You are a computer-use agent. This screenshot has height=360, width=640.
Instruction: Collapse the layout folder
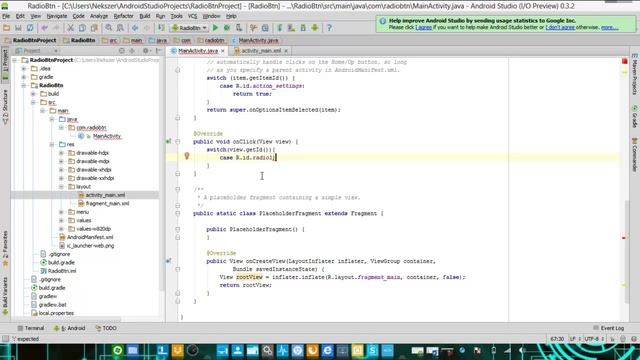click(x=61, y=187)
